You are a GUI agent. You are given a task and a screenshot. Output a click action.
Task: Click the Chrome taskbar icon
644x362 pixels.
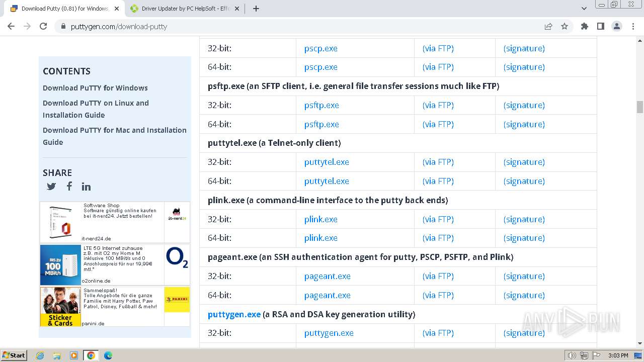91,355
